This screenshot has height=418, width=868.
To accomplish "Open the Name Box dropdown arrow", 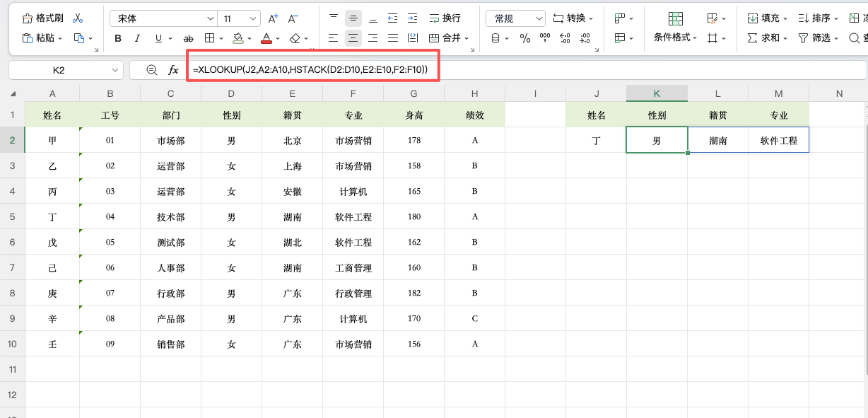I will point(116,70).
